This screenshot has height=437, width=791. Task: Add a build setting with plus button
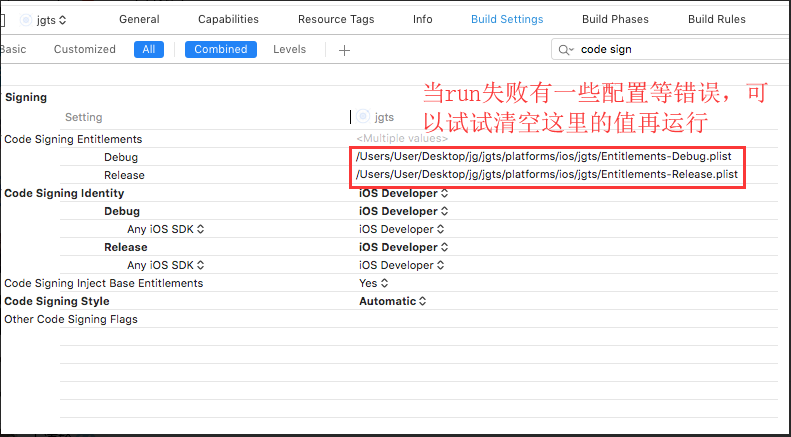pyautogui.click(x=344, y=50)
